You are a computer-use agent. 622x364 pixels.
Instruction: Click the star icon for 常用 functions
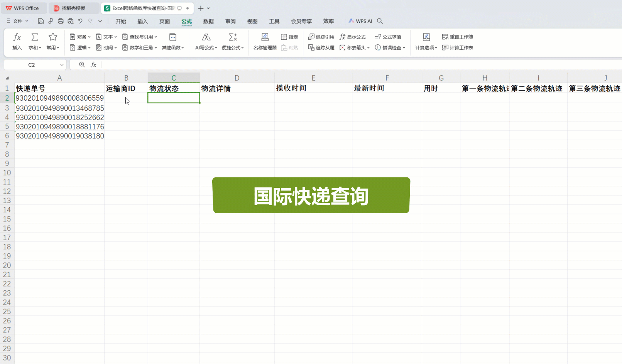[x=53, y=37]
